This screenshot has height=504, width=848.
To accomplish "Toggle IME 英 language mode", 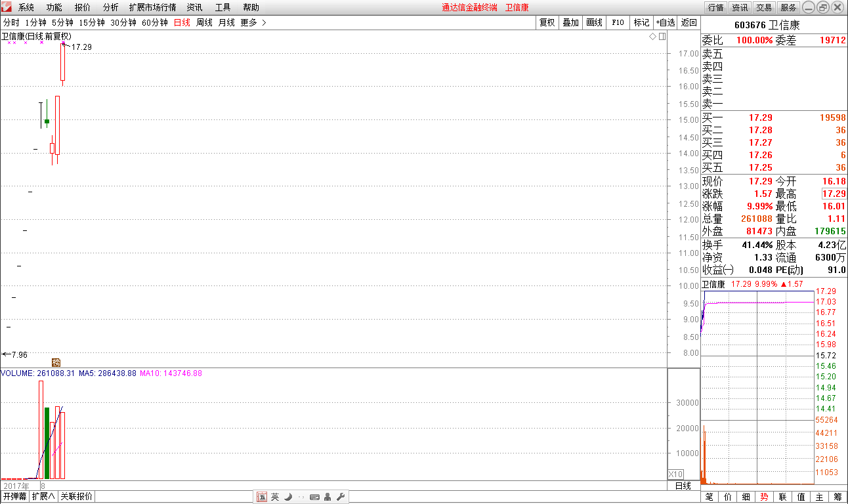I will tap(275, 497).
